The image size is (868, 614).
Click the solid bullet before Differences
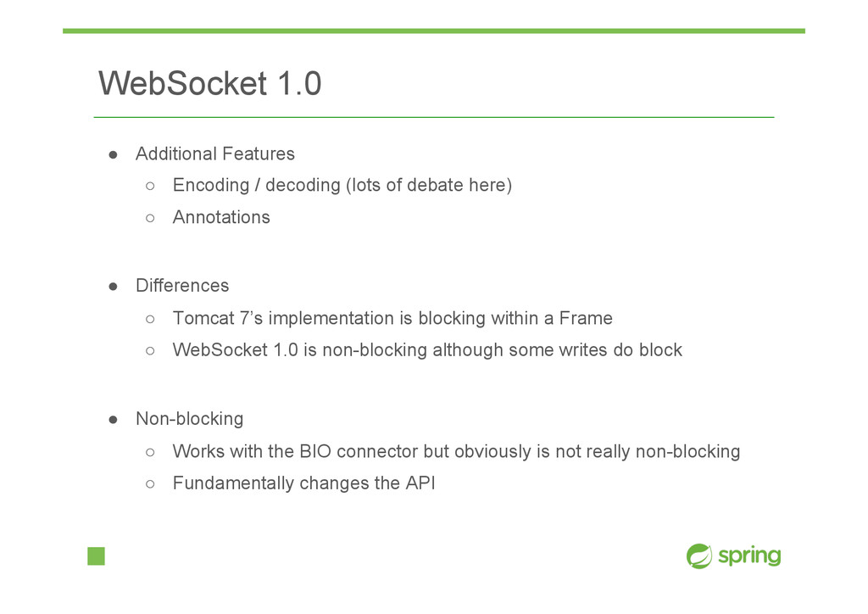click(x=113, y=287)
